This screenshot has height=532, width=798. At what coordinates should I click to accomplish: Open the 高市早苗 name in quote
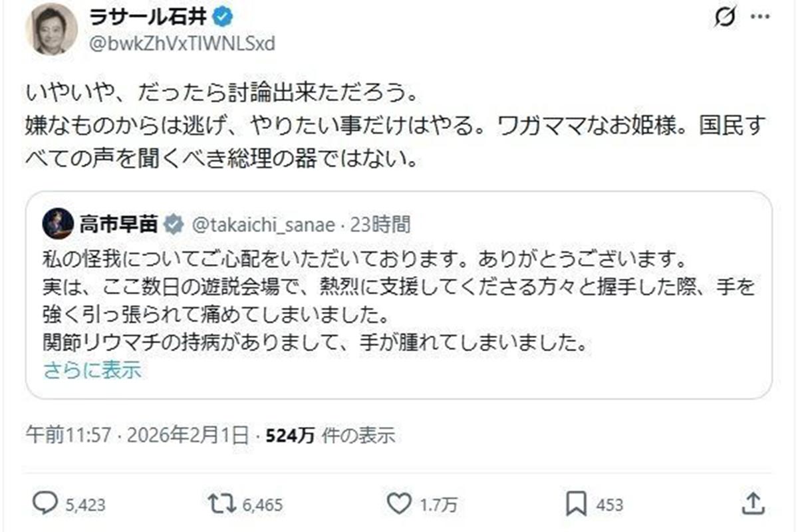[x=118, y=224]
